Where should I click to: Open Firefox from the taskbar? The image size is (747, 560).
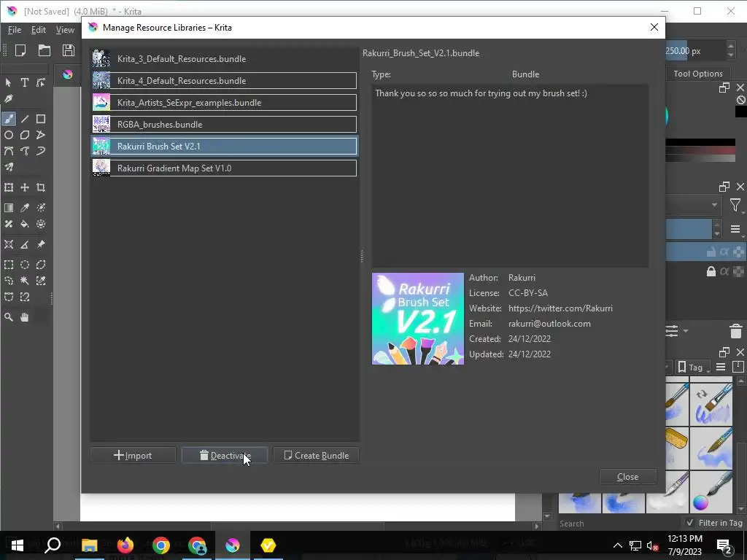(x=125, y=545)
